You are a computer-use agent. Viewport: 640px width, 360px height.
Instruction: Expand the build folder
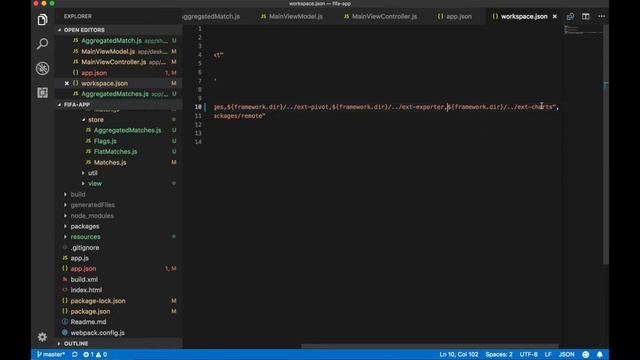(x=78, y=194)
